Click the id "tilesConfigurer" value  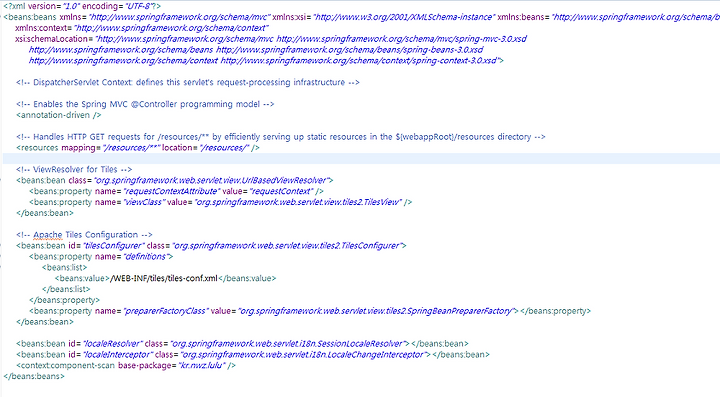113,246
